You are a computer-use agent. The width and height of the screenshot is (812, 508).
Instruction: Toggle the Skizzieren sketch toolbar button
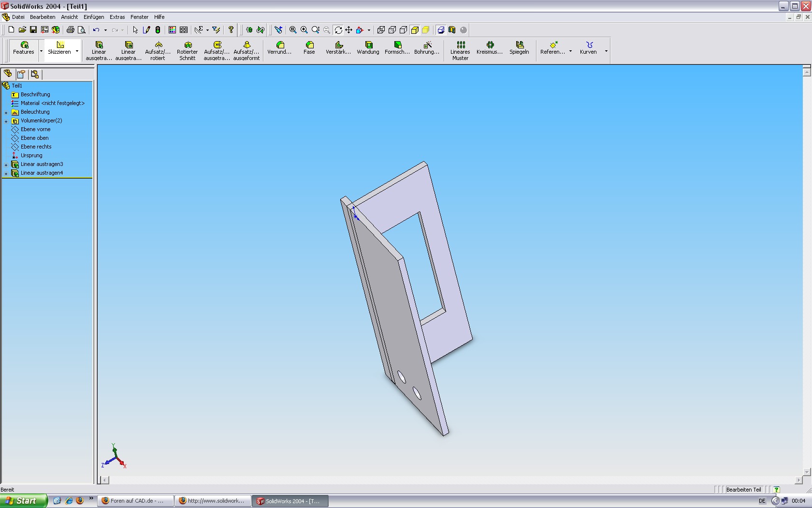[x=59, y=48]
